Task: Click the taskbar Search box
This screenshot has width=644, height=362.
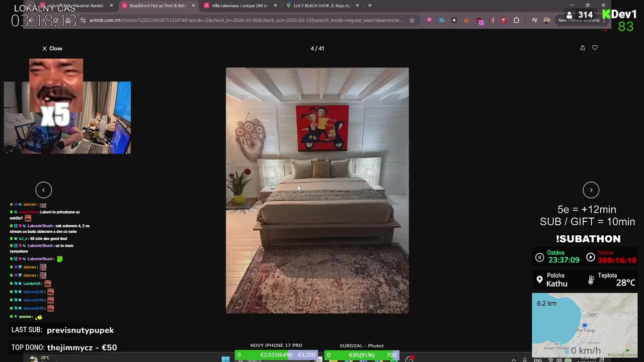Action: (277, 359)
